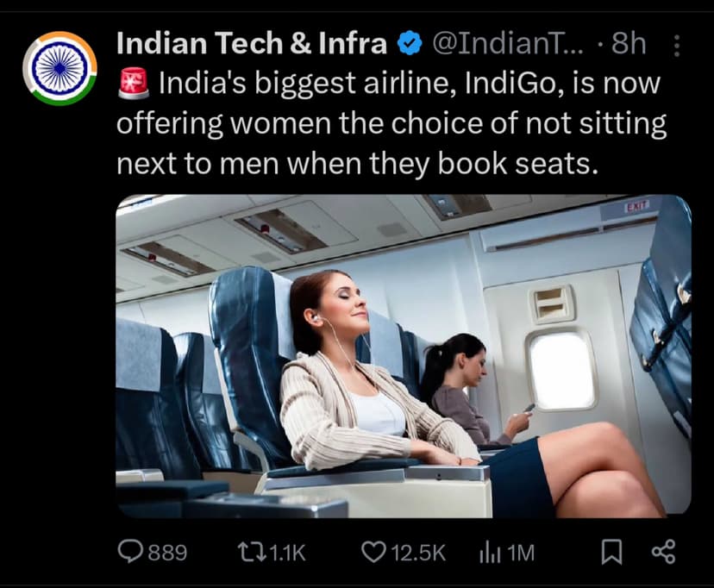Click the 8h timestamp
This screenshot has width=714, height=588.
click(629, 44)
